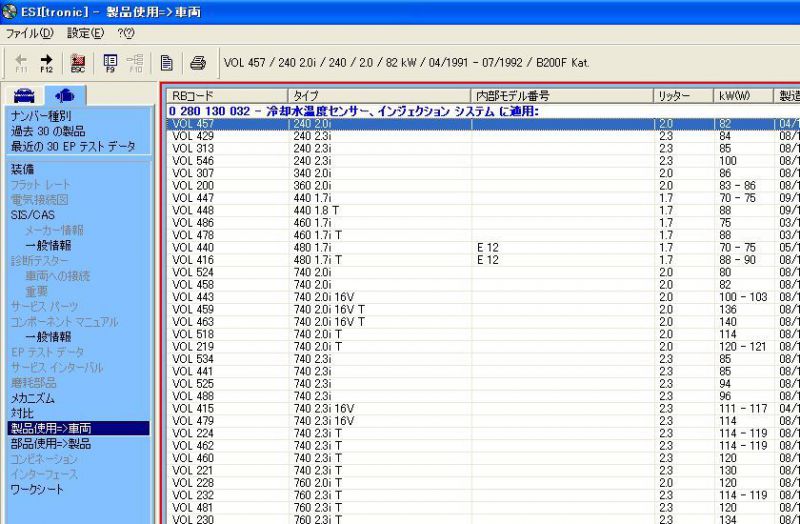Open 最近の 30 EP テスト データ
This screenshot has height=524, width=800.
(x=73, y=146)
